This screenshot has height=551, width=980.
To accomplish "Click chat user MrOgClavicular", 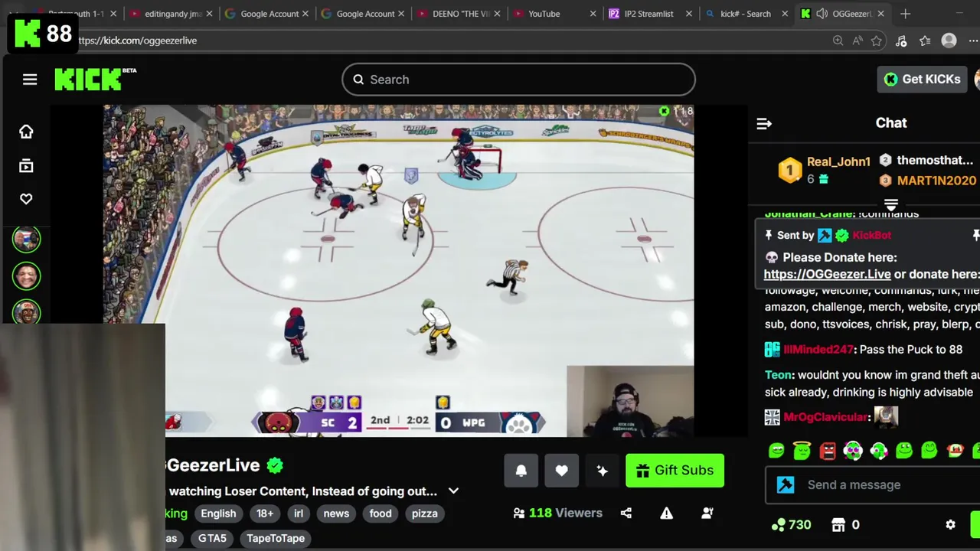I will 827,417.
